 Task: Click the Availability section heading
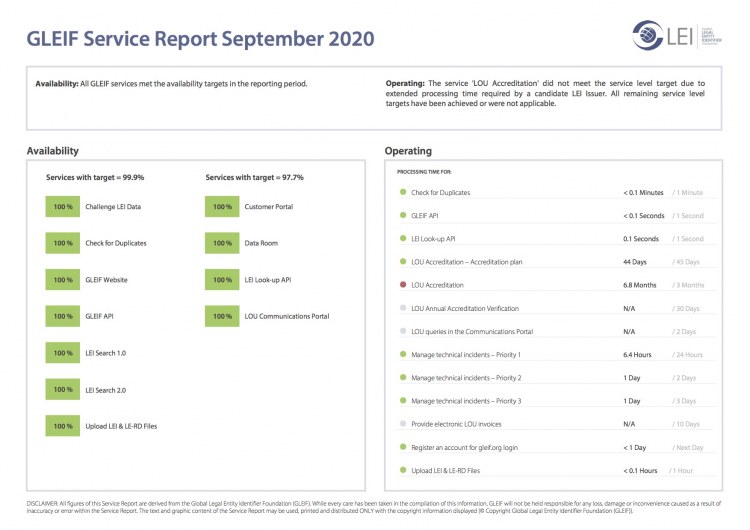point(52,151)
